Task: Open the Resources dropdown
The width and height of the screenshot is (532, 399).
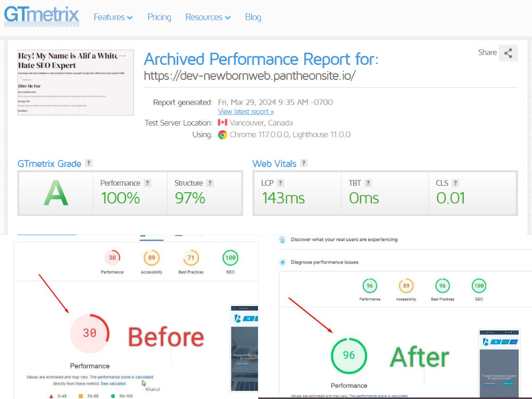Action: point(207,17)
